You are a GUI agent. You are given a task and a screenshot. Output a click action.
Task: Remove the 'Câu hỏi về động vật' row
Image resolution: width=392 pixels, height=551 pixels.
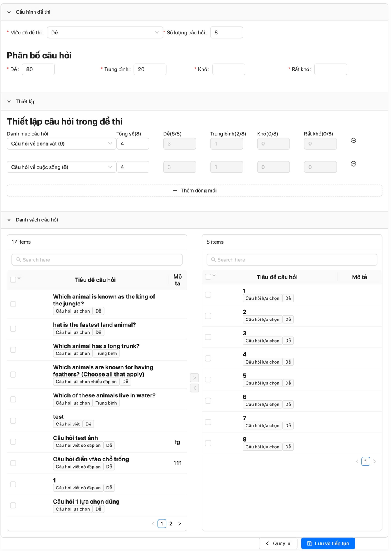pyautogui.click(x=353, y=141)
